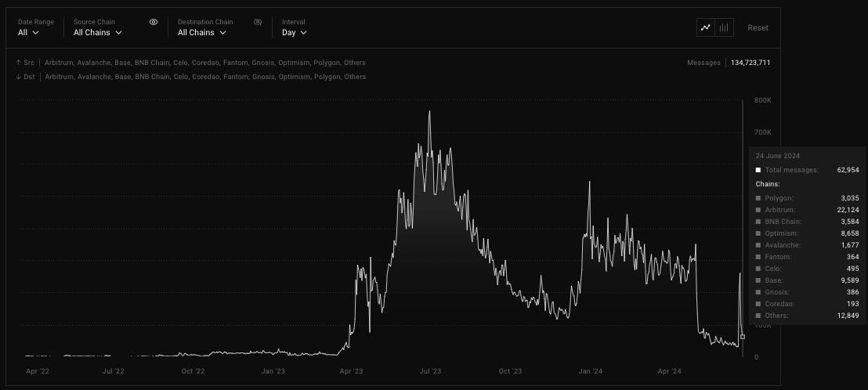Screen dimensions: 868x390
Task: Open the Interval Day dropdown
Action: (295, 33)
